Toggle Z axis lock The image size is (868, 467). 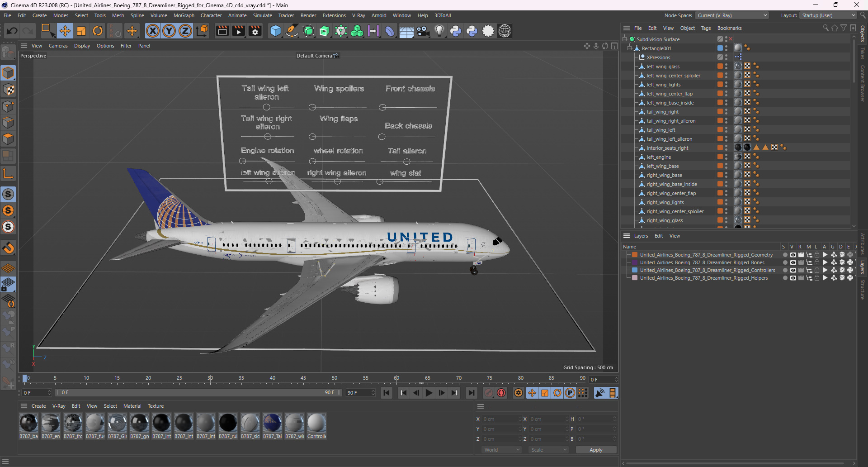pyautogui.click(x=185, y=31)
